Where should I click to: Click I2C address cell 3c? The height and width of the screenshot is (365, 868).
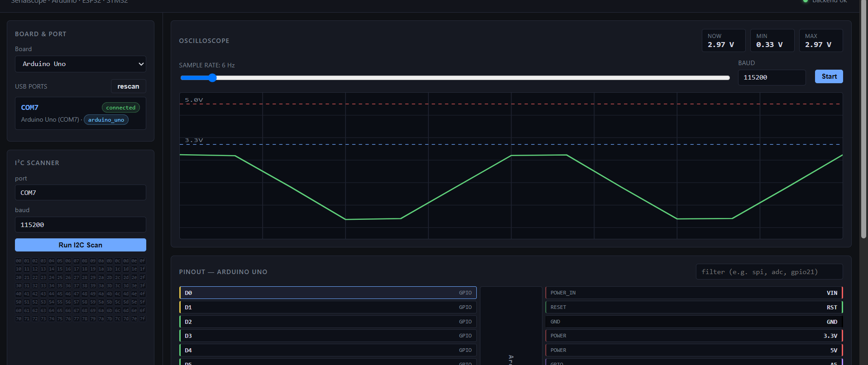pos(118,286)
